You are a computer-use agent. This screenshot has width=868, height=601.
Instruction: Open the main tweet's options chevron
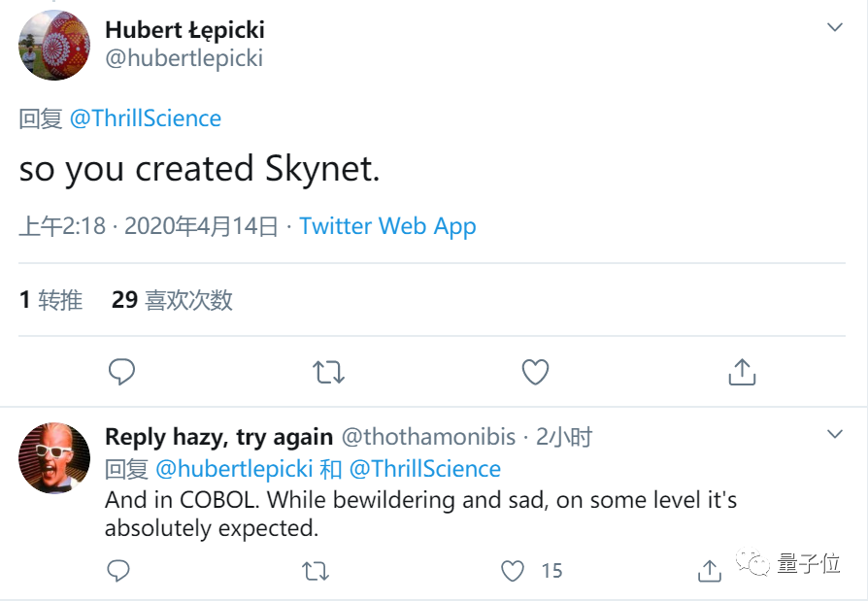(834, 27)
